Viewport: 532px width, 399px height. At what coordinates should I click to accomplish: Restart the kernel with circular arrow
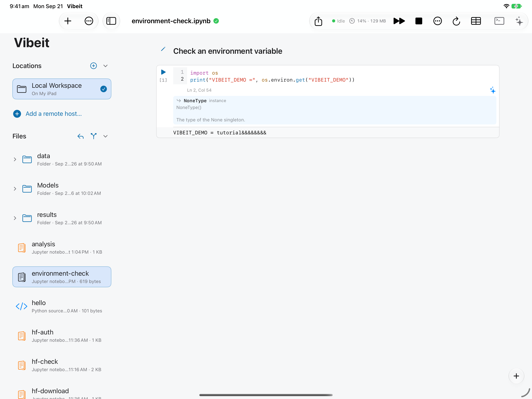456,21
